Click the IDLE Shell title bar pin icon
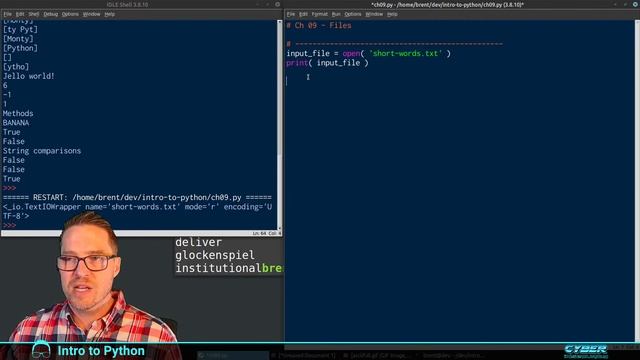640x360 pixels. pyautogui.click(x=278, y=4)
